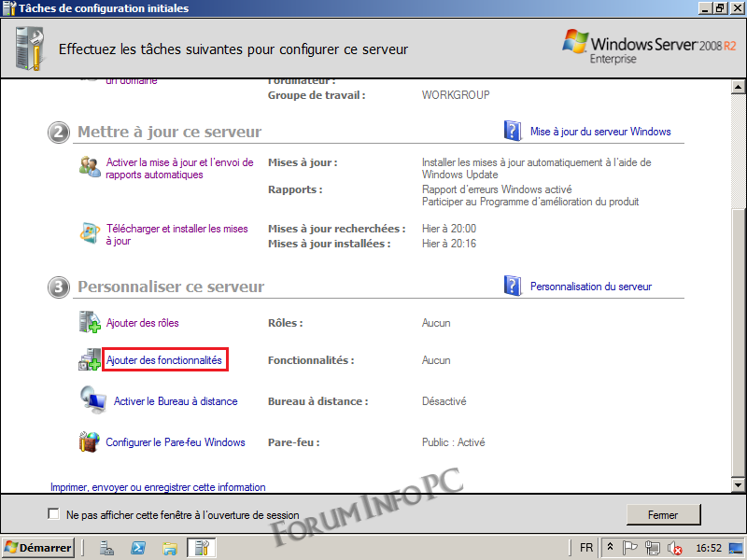Viewport: 747px width, 560px height.
Task: Open the Démarrer start menu
Action: [x=38, y=548]
